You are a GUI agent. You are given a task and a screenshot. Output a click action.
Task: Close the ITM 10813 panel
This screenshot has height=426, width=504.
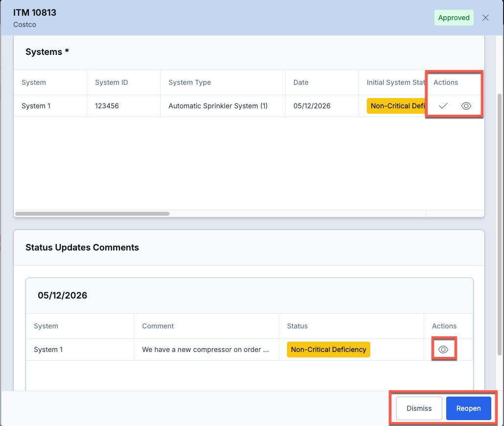tap(485, 18)
